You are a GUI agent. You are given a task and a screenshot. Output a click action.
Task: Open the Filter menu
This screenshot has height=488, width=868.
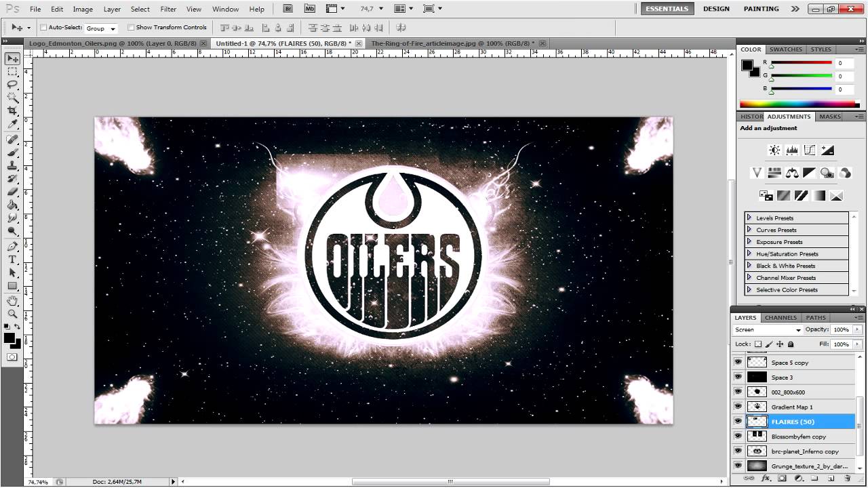167,9
